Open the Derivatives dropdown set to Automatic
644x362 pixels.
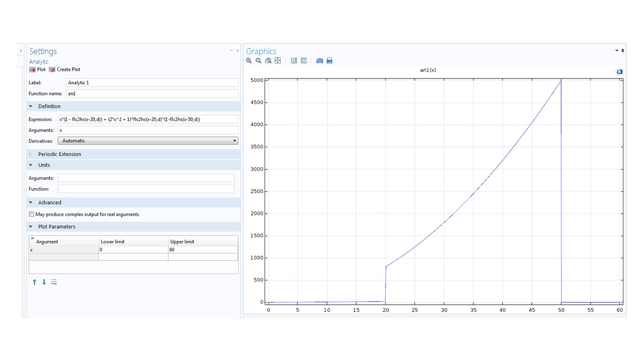click(148, 141)
